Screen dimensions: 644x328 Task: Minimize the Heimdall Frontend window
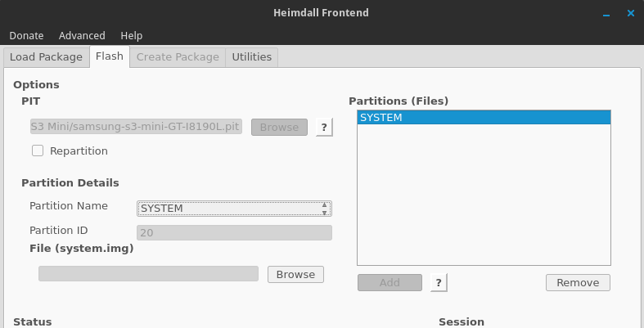[606, 13]
